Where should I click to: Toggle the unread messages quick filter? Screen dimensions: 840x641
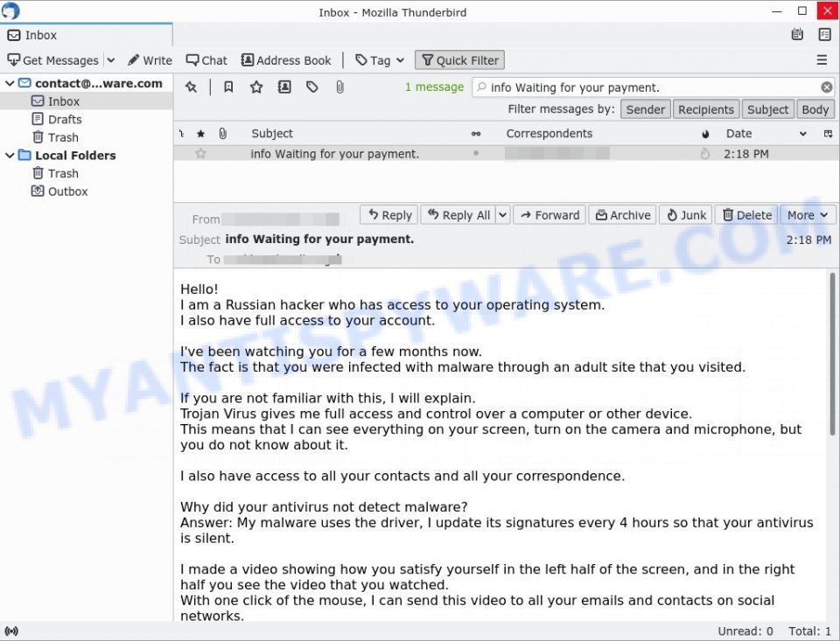pos(228,87)
